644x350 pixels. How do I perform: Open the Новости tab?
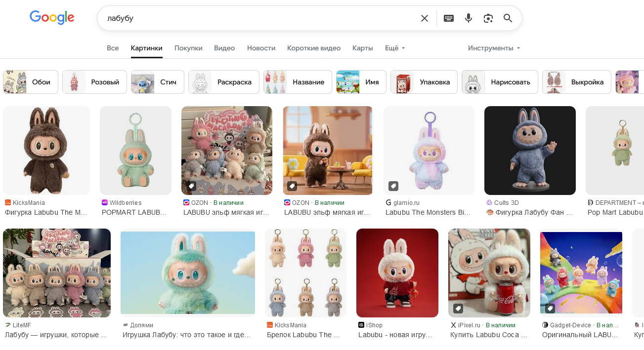tap(261, 48)
